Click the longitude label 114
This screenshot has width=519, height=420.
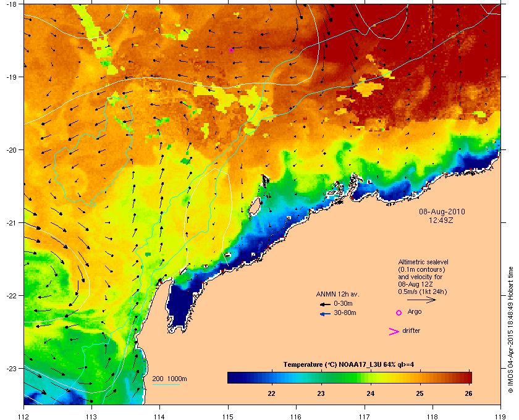pos(160,417)
